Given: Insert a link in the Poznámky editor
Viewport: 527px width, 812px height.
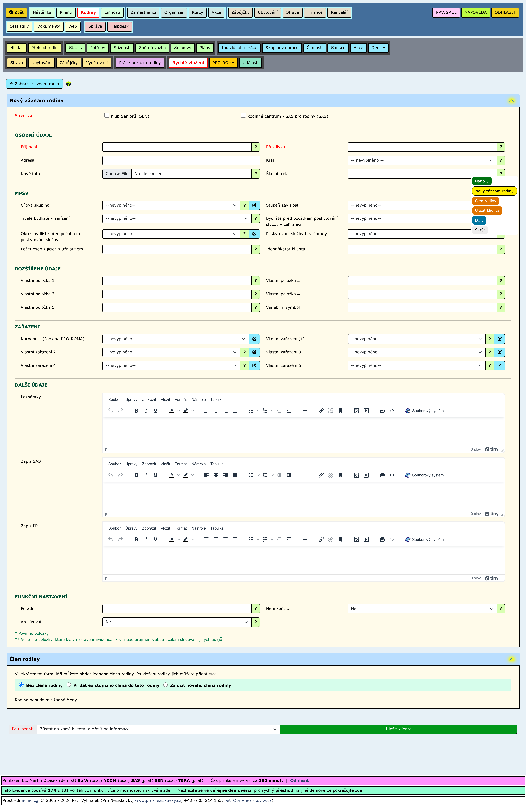Looking at the screenshot, I should [321, 411].
